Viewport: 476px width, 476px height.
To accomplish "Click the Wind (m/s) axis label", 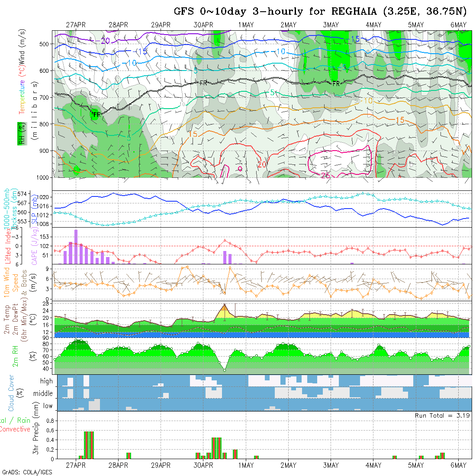I will coord(22,47).
